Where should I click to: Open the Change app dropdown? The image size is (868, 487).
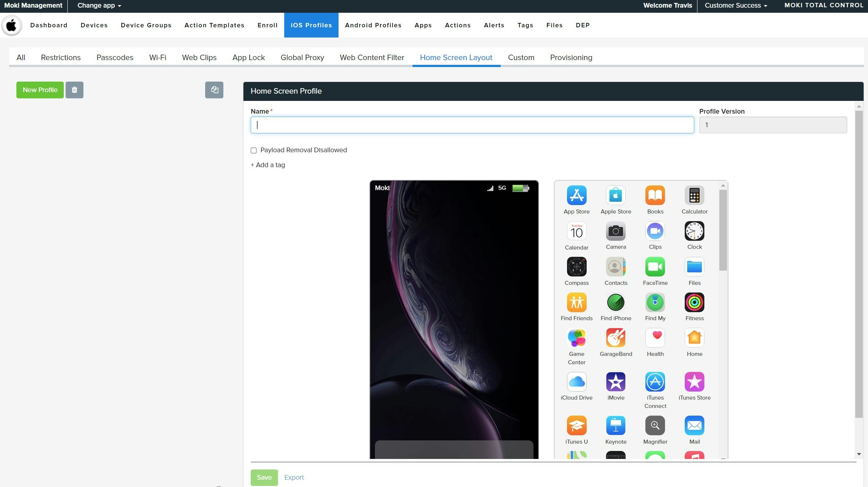[98, 5]
